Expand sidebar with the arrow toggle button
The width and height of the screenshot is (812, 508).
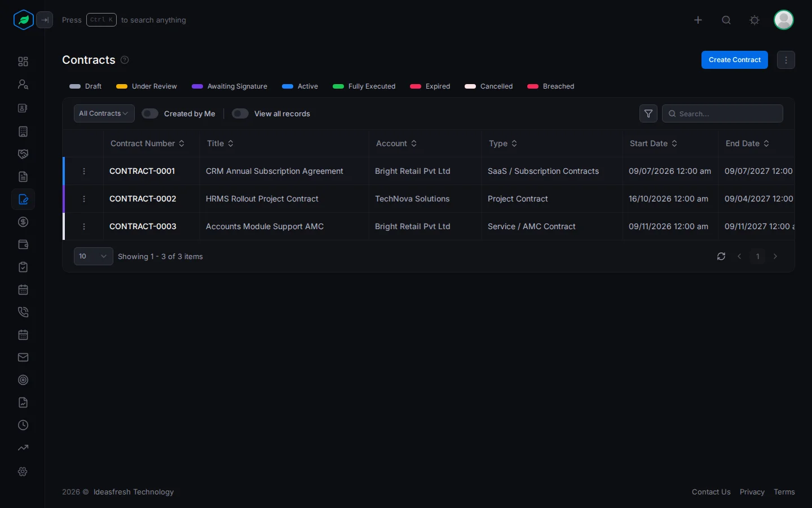click(45, 20)
